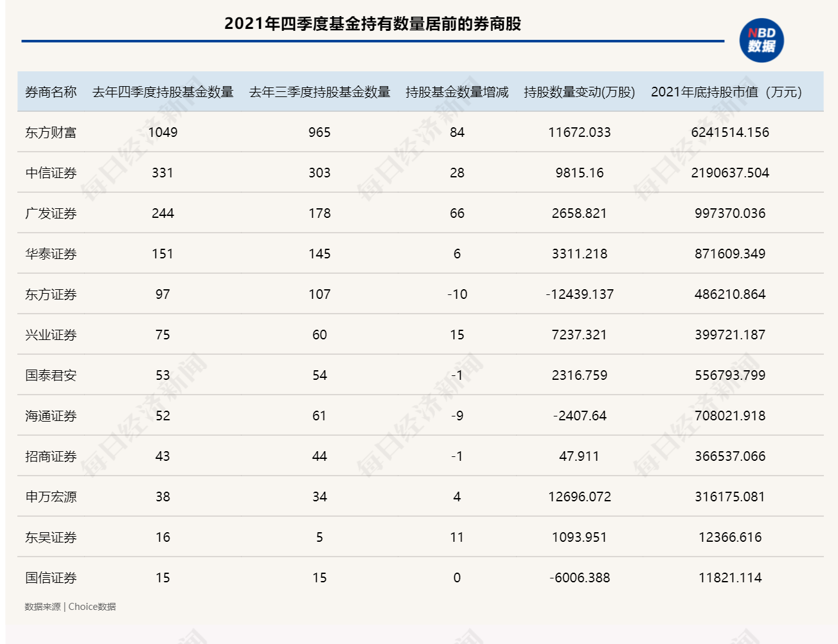Click the value 66 in 广发证券 row
The height and width of the screenshot is (644, 838).
[457, 213]
